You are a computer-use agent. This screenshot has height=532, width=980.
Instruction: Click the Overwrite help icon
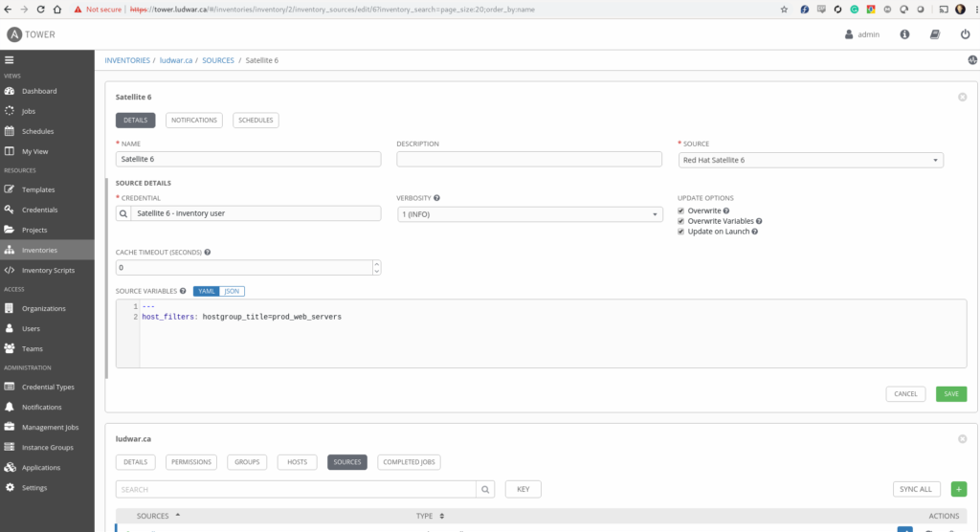[726, 211]
